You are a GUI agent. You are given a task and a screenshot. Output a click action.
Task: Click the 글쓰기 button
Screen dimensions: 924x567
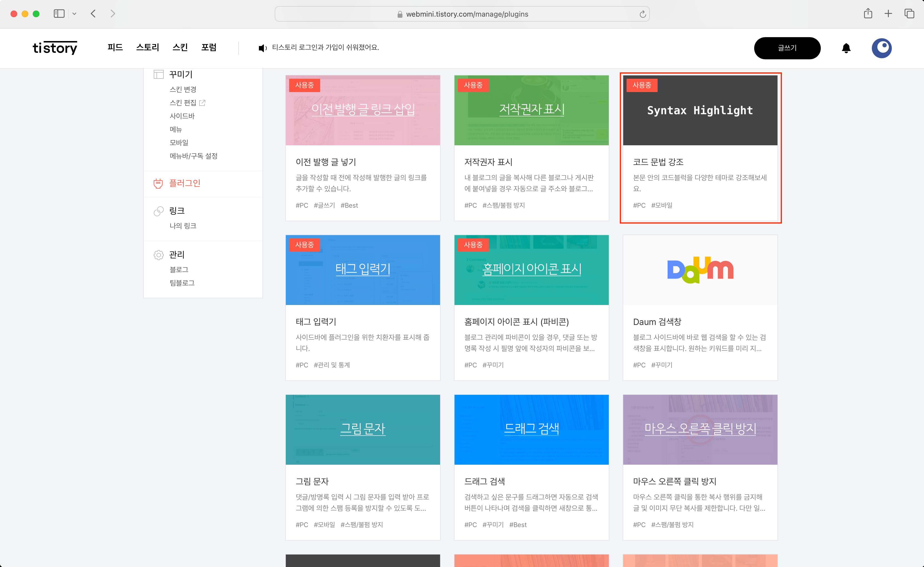pyautogui.click(x=787, y=48)
